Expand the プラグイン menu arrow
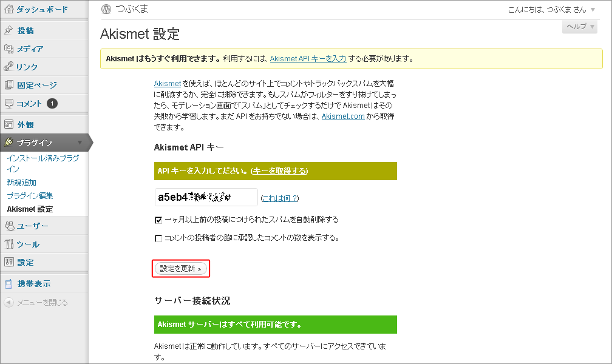The image size is (612, 364). click(80, 143)
